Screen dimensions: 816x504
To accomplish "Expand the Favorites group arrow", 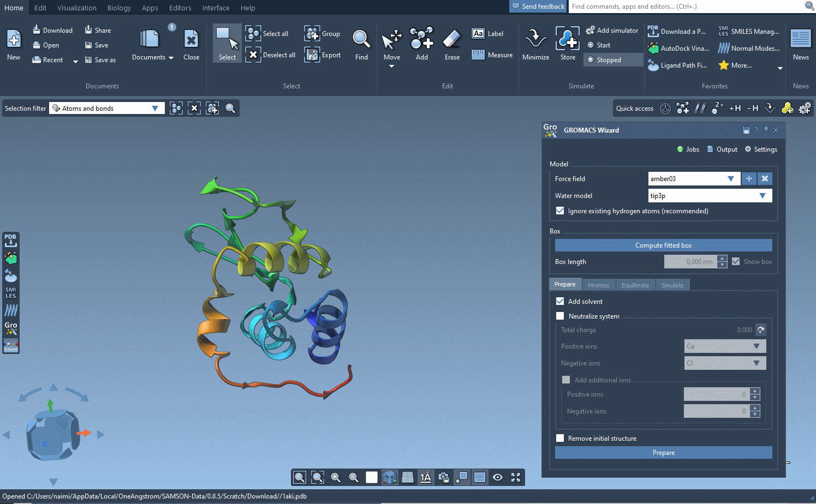I will tap(780, 68).
